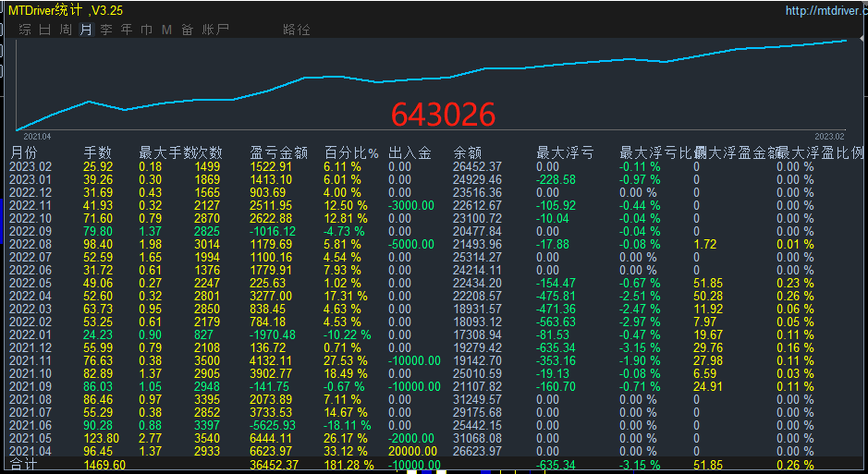Click the blue equity curve chart
The image size is (868, 474).
click(x=432, y=84)
